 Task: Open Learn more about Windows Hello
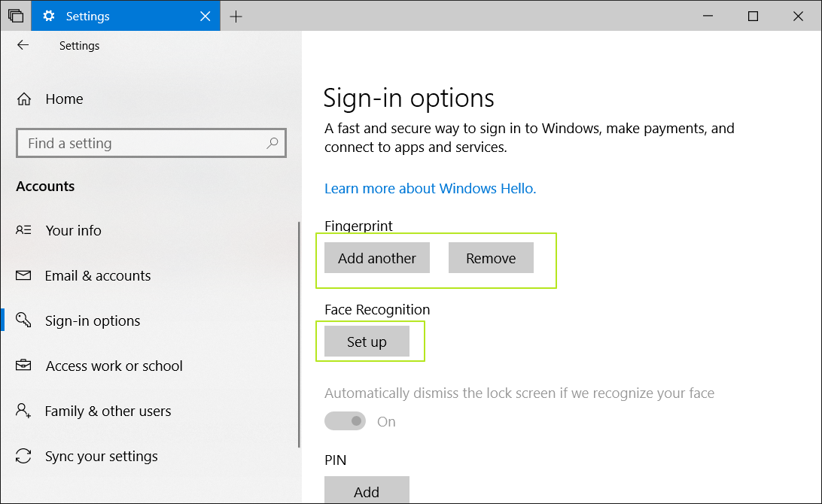point(430,188)
